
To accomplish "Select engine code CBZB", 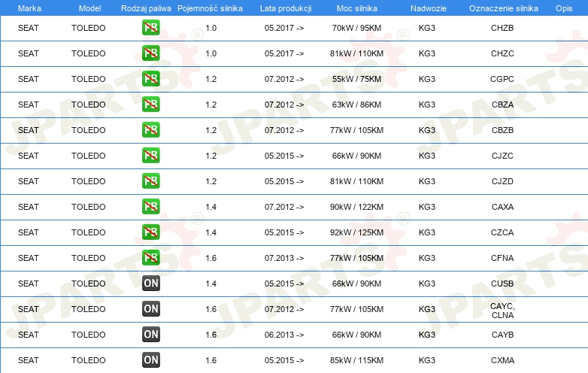I will (502, 130).
